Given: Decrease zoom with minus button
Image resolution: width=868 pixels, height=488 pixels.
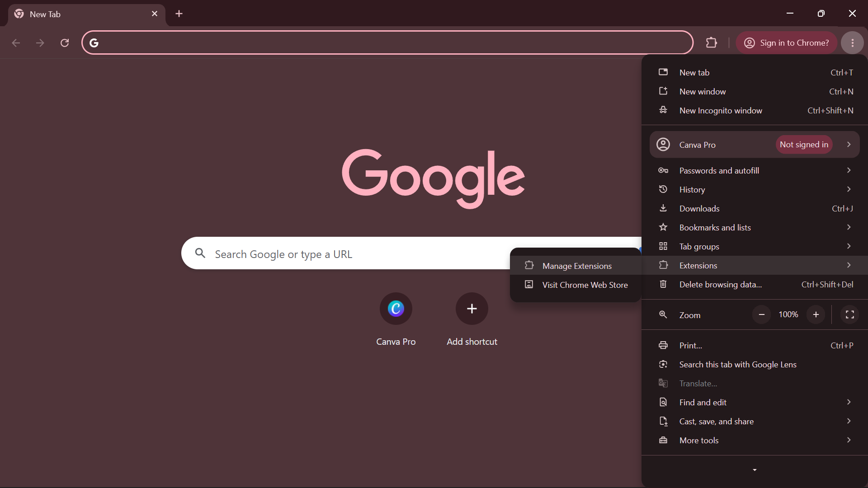Looking at the screenshot, I should [x=762, y=314].
